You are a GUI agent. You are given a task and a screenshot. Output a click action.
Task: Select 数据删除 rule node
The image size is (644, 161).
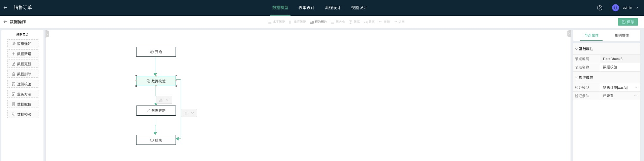pos(23,74)
